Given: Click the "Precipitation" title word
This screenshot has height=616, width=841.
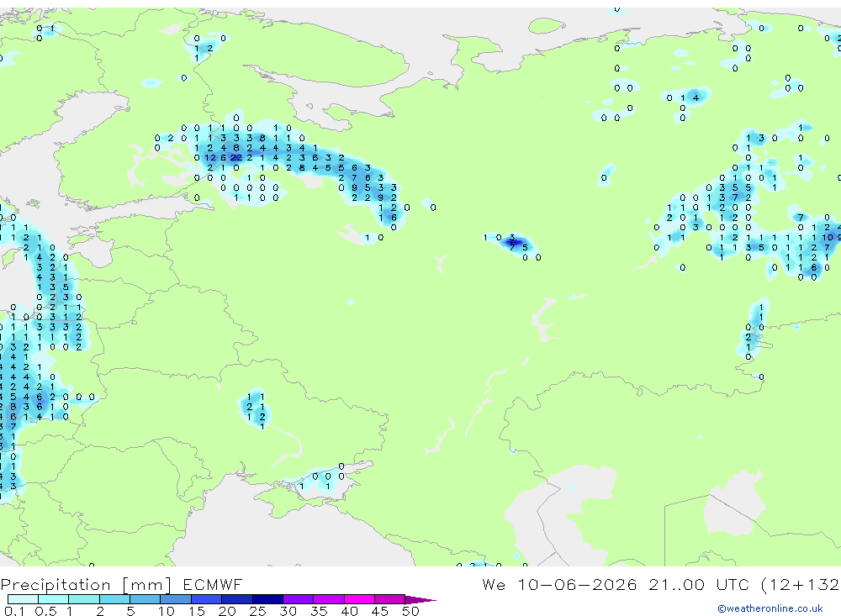Looking at the screenshot, I should tap(56, 584).
